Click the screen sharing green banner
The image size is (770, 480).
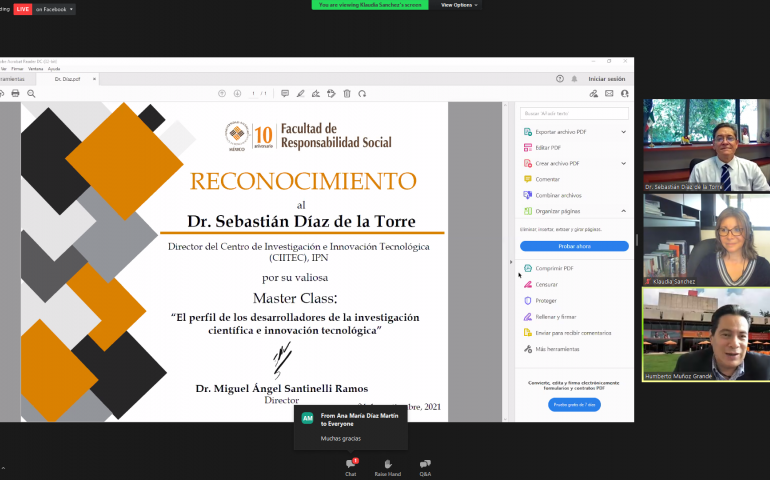pos(370,5)
